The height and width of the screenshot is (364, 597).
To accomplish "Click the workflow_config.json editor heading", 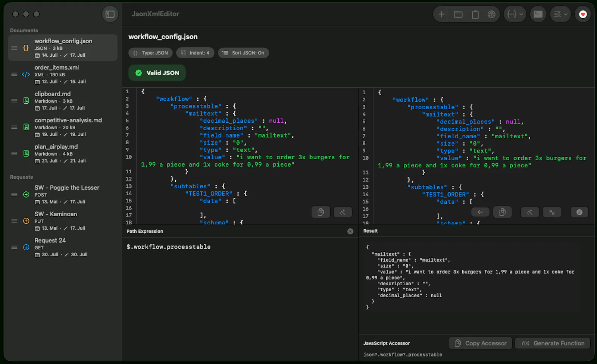I will pos(163,37).
